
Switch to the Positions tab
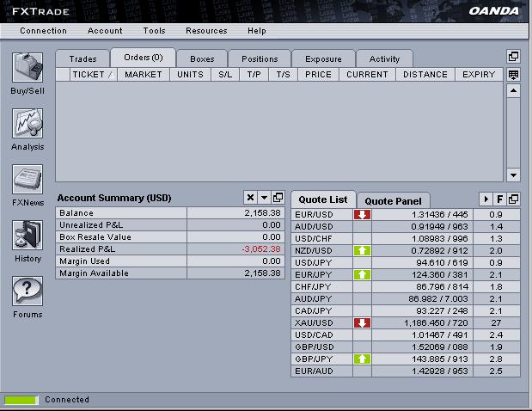(260, 59)
